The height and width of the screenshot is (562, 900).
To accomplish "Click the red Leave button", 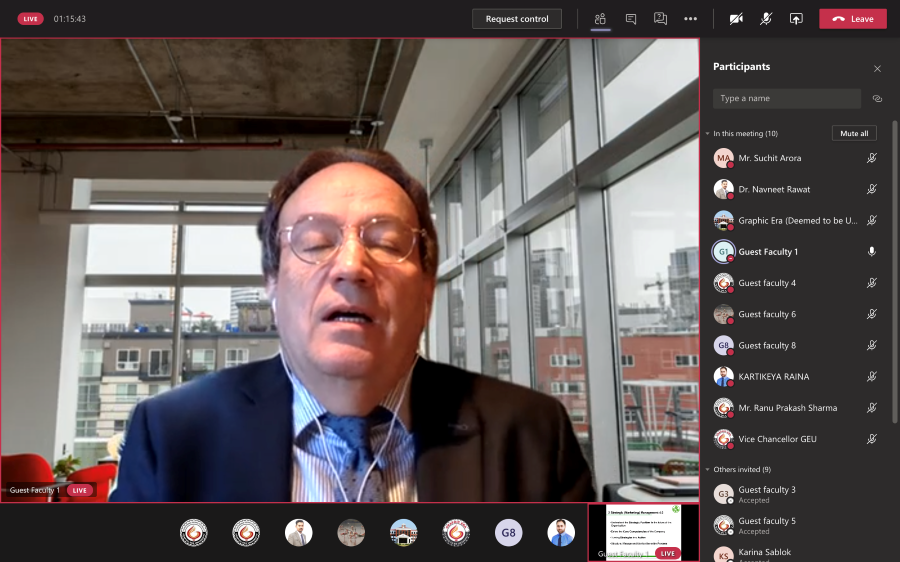I will (852, 19).
